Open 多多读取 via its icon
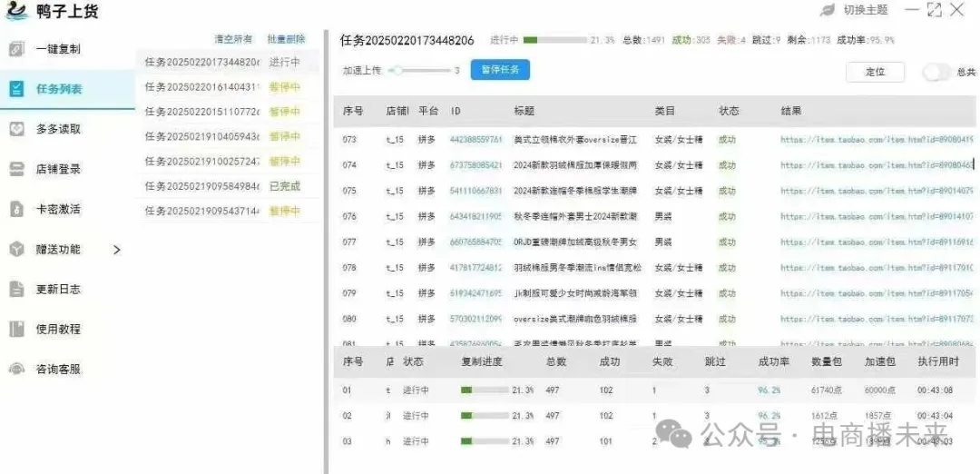The height and width of the screenshot is (474, 980). pyautogui.click(x=16, y=129)
